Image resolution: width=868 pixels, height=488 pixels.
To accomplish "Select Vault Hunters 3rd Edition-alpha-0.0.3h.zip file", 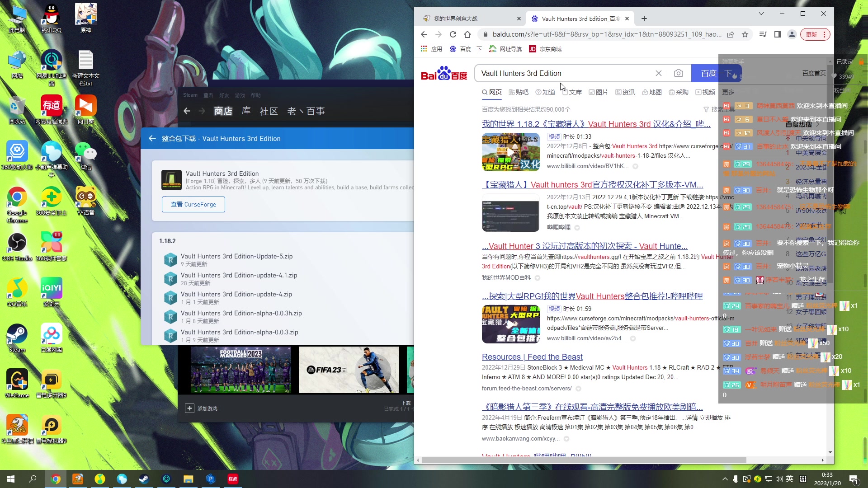I will coord(241,313).
